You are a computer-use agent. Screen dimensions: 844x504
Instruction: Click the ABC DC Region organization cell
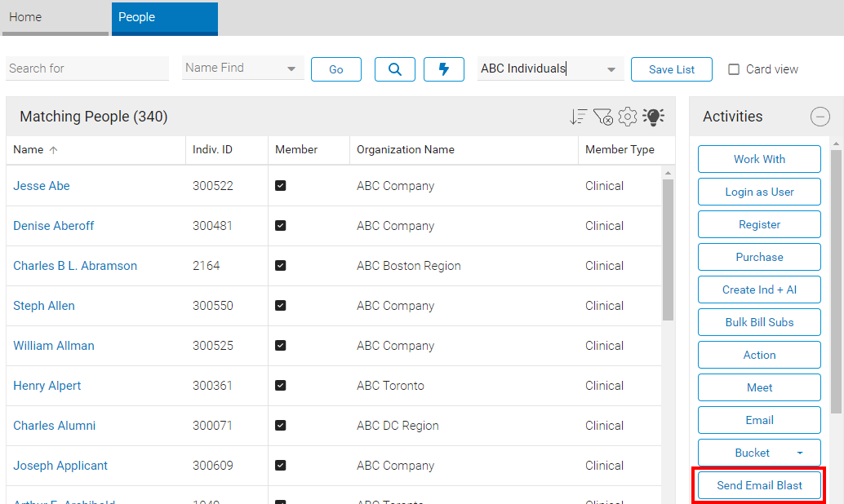(x=398, y=426)
